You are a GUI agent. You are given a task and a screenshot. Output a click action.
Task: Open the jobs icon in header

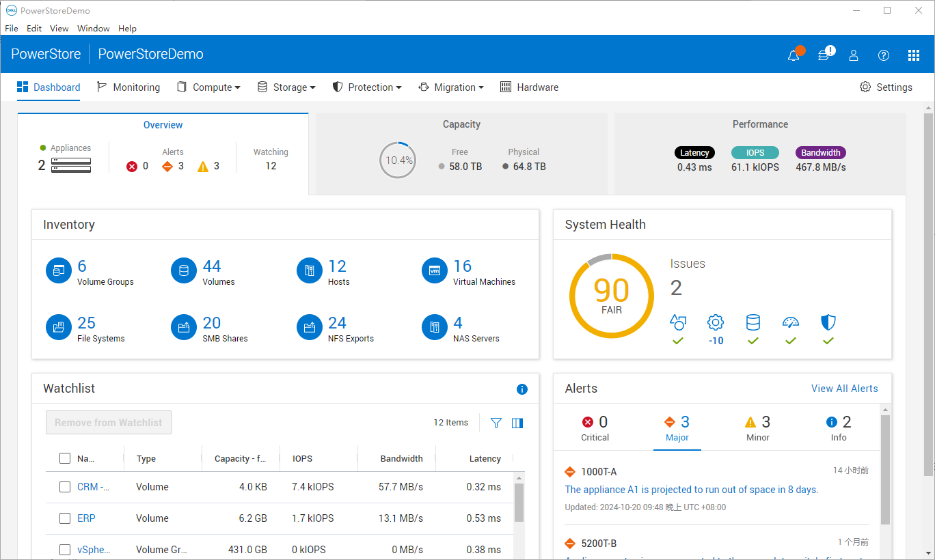pos(824,55)
